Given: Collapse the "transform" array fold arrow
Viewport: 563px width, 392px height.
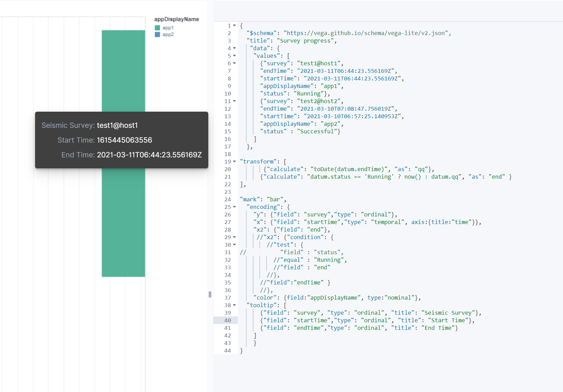Looking at the screenshot, I should click(234, 161).
